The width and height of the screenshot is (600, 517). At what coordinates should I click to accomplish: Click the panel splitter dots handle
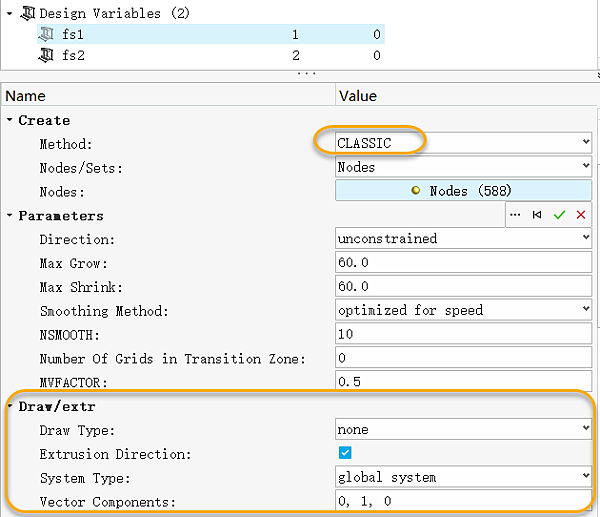307,73
